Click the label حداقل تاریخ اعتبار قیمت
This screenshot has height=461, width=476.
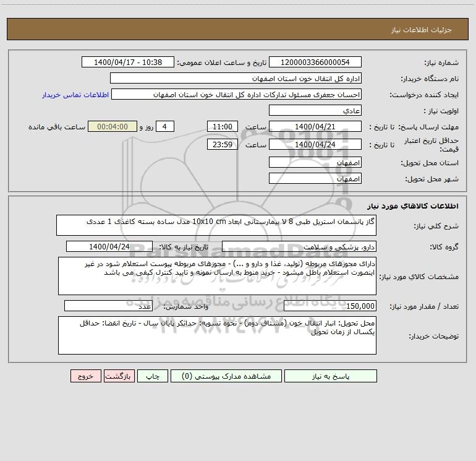tap(431, 145)
